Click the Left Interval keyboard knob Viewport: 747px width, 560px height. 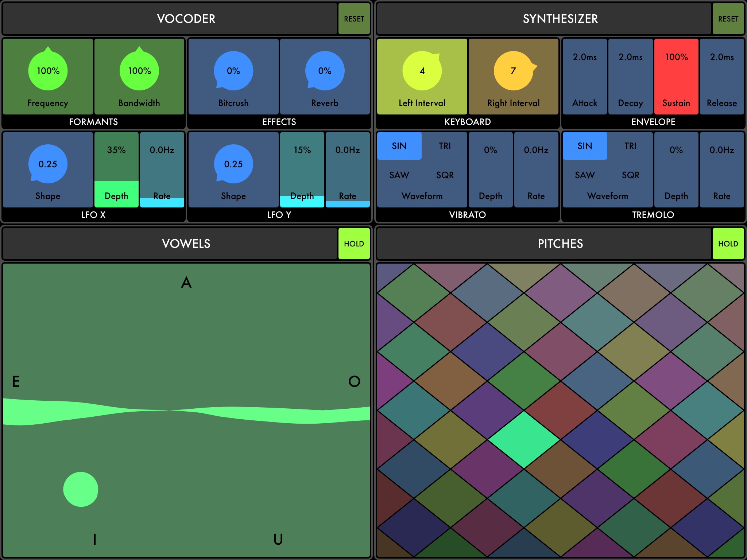[x=422, y=71]
